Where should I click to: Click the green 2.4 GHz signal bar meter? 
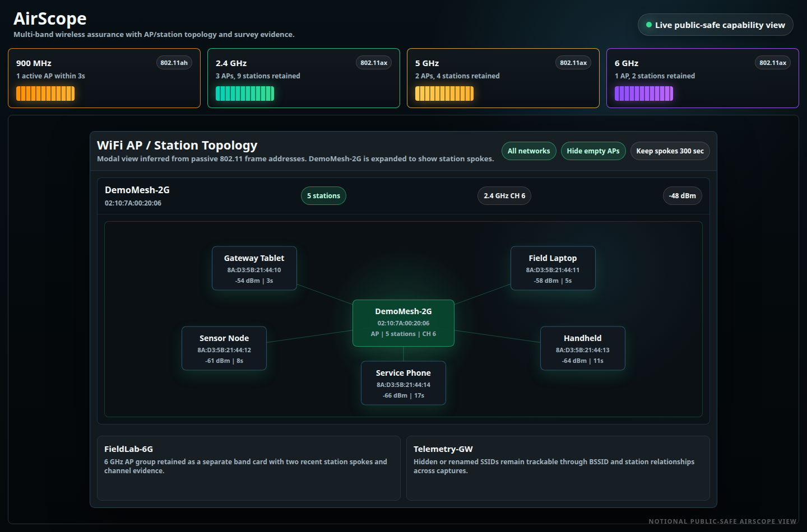(x=245, y=94)
